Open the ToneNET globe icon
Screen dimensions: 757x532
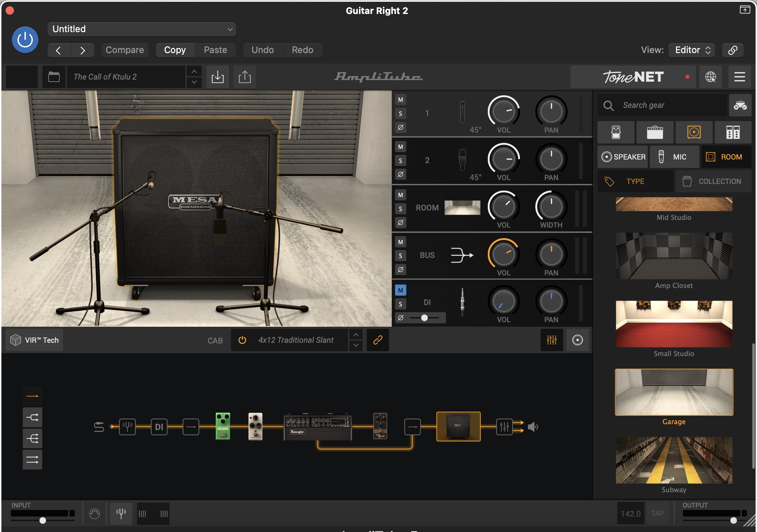[710, 77]
